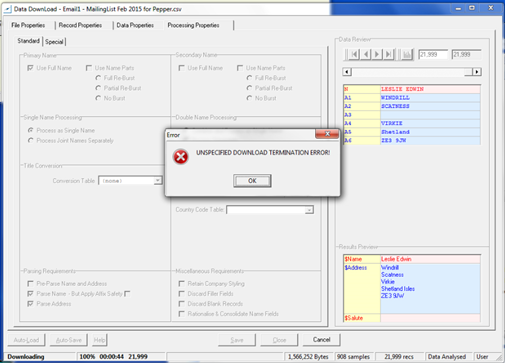
Task: Open the Special sub-tab
Action: (x=54, y=42)
